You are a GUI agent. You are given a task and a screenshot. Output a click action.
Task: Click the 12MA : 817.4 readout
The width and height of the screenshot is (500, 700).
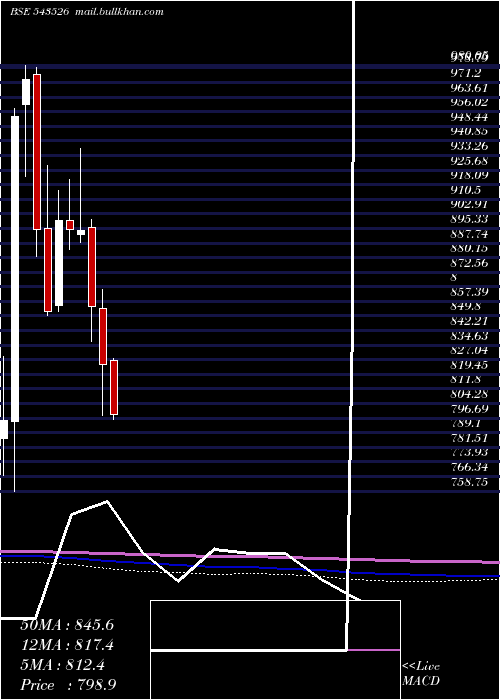coord(67,645)
